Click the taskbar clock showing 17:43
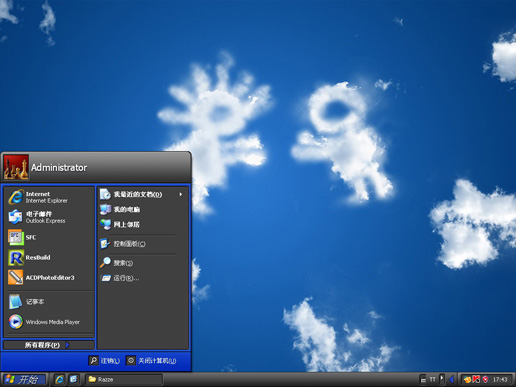The height and width of the screenshot is (387, 516). coord(500,379)
